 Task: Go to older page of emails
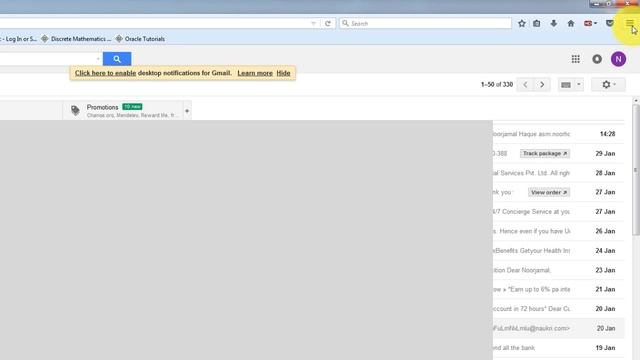coord(542,84)
